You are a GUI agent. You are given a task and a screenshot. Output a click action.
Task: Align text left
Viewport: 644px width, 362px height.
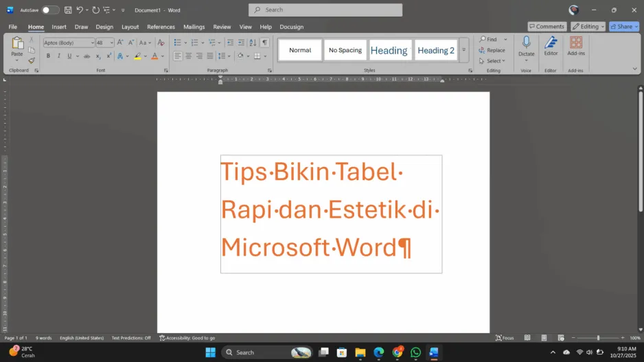click(x=177, y=56)
